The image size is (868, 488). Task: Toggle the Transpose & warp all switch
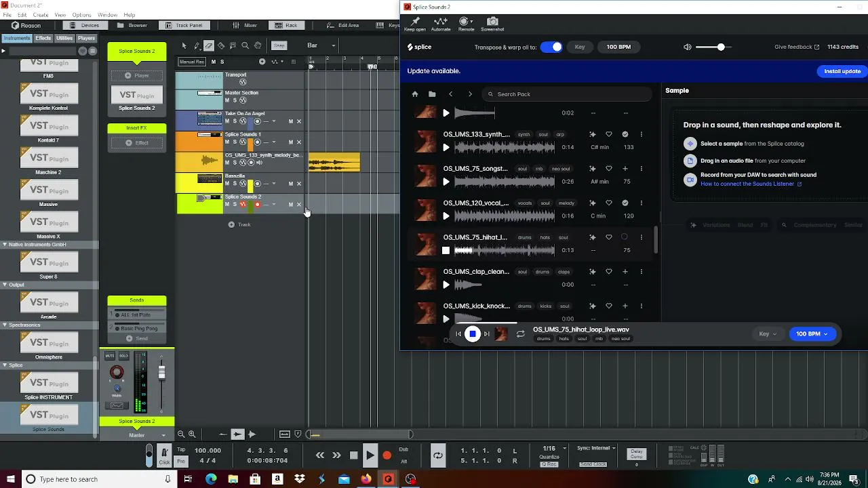(x=551, y=47)
